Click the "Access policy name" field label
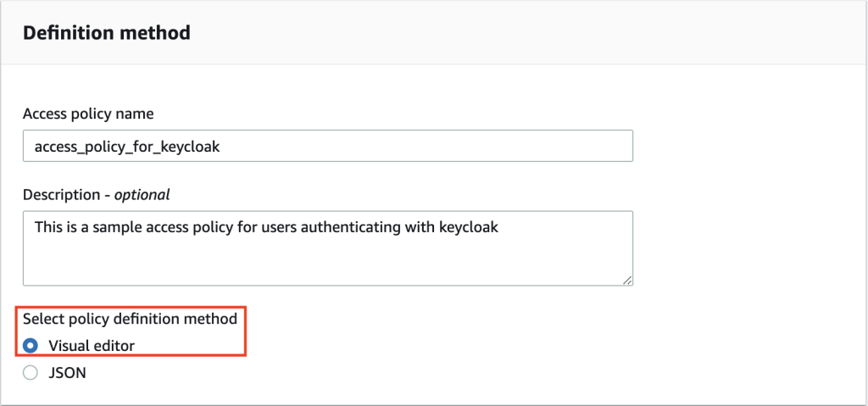Image resolution: width=868 pixels, height=406 pixels. [x=88, y=114]
